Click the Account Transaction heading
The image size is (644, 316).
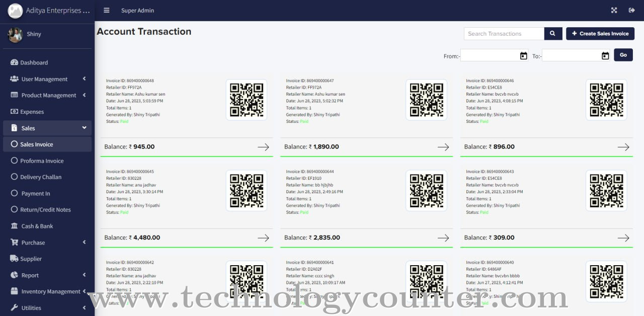[144, 32]
